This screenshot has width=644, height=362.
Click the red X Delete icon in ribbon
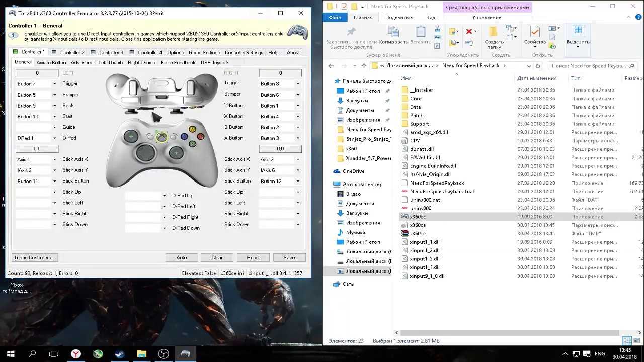pos(469,31)
